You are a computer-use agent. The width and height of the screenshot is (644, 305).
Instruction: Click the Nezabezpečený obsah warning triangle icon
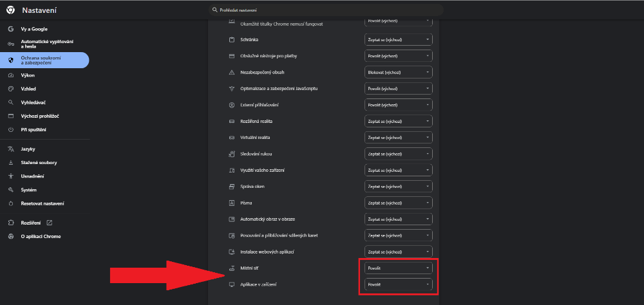point(232,72)
